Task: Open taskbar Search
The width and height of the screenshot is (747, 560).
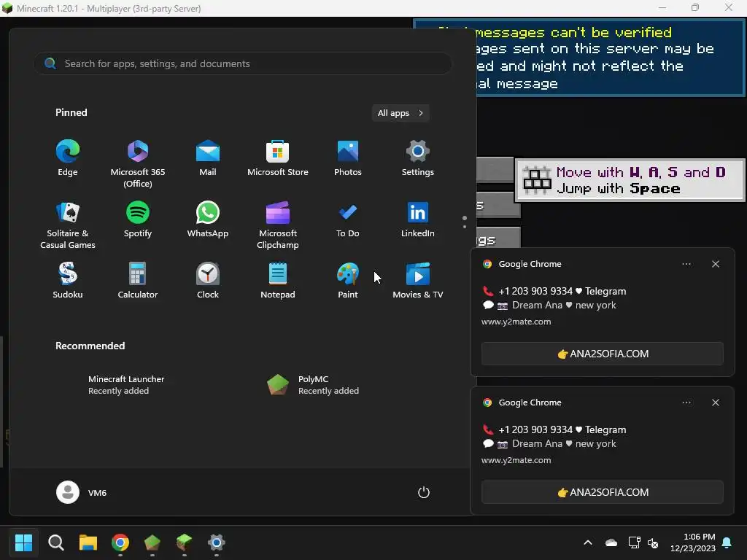Action: click(55, 542)
